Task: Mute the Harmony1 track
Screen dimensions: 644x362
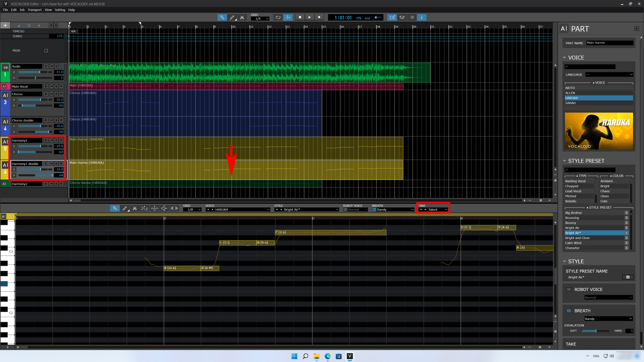Action: [x=51, y=140]
